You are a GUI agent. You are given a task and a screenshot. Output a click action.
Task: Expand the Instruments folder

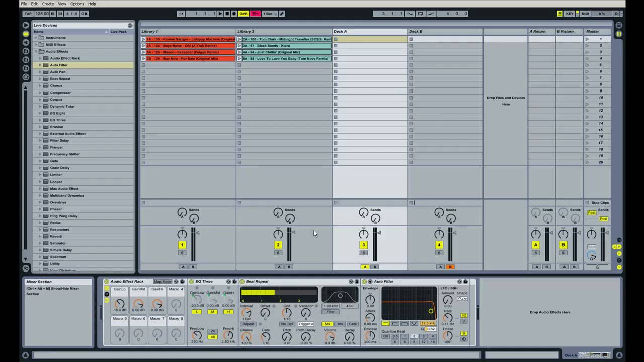pyautogui.click(x=36, y=38)
